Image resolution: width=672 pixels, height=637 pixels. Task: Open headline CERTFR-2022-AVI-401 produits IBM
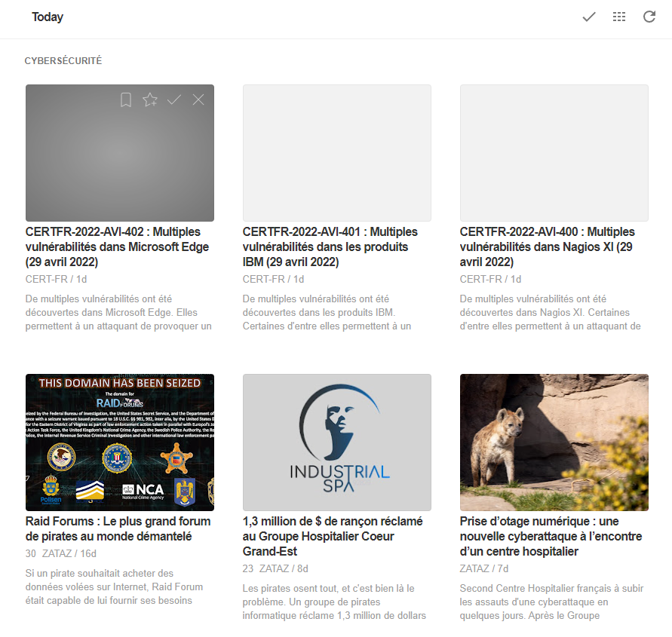pyautogui.click(x=330, y=247)
